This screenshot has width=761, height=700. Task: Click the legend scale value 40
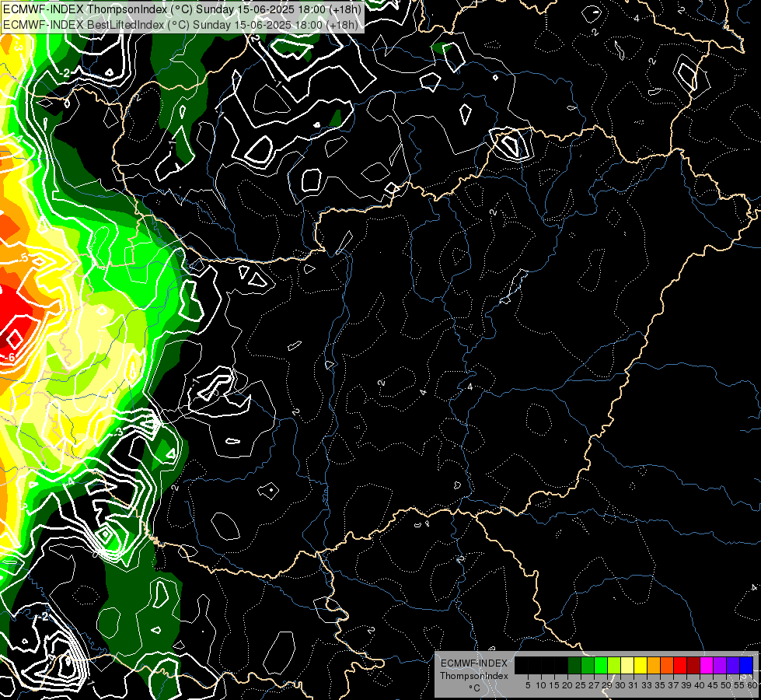pyautogui.click(x=700, y=685)
